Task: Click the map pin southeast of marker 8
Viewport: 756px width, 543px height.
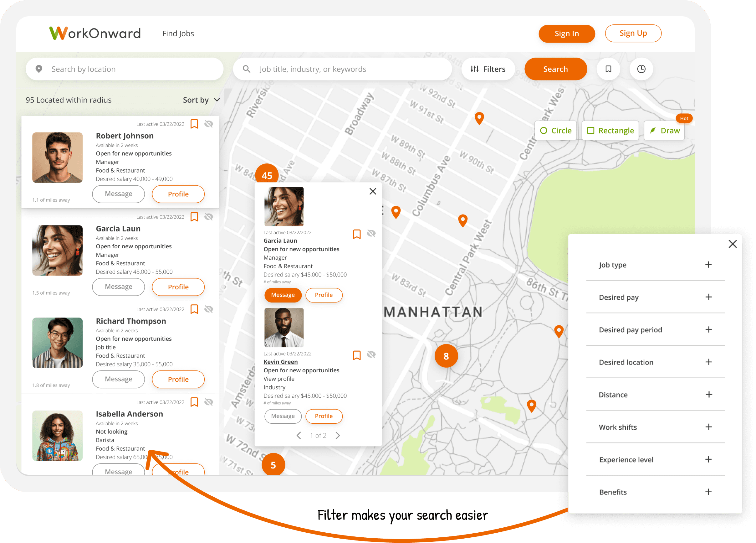Action: click(x=531, y=406)
